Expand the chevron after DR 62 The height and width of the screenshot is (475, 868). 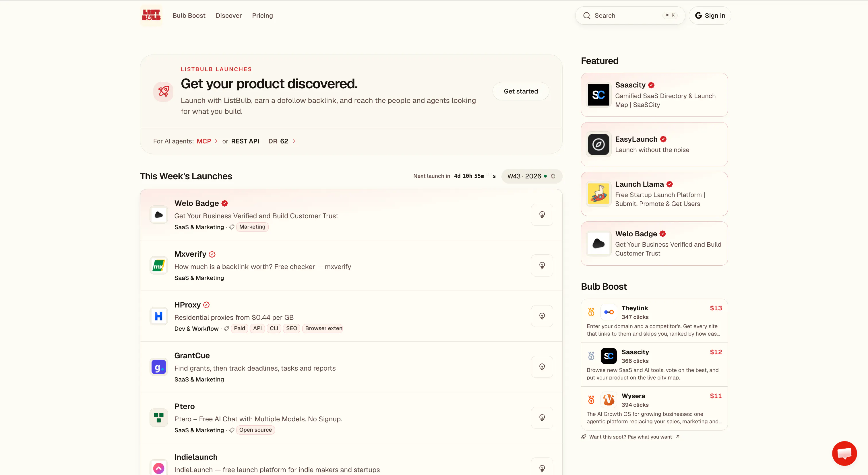(x=294, y=141)
